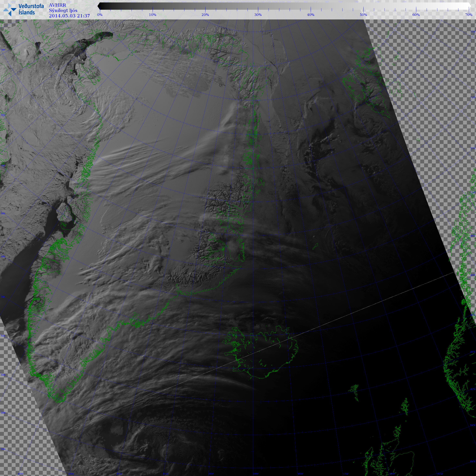Click the Veðurstofa Íslands logo text
The height and width of the screenshot is (476, 476).
[31, 9]
